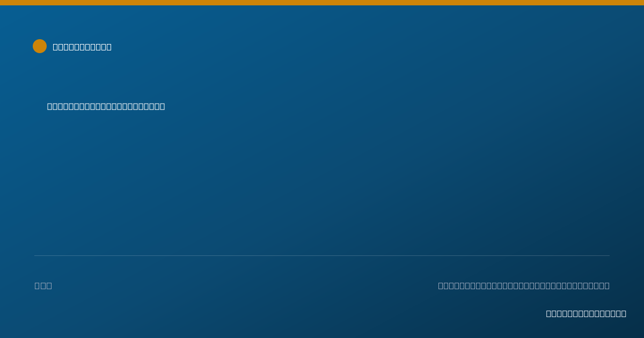Click the orange accent bar along the top edge
The image size is (644, 338).
322,3
